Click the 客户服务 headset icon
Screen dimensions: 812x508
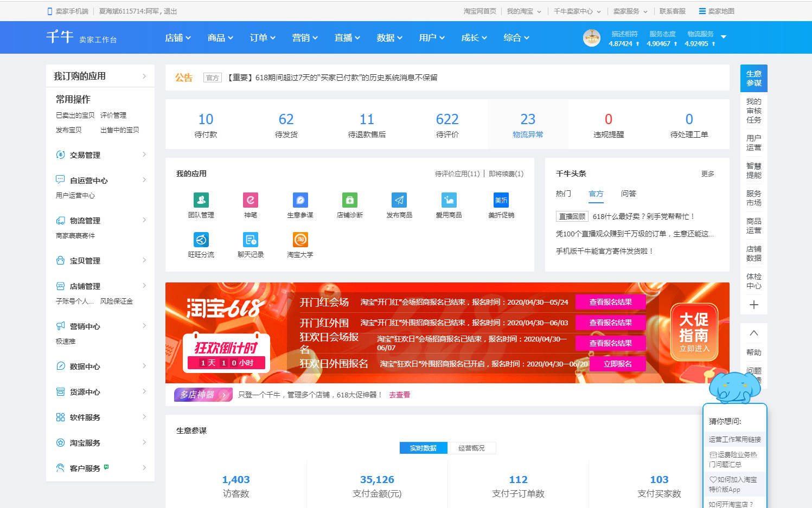(60, 467)
